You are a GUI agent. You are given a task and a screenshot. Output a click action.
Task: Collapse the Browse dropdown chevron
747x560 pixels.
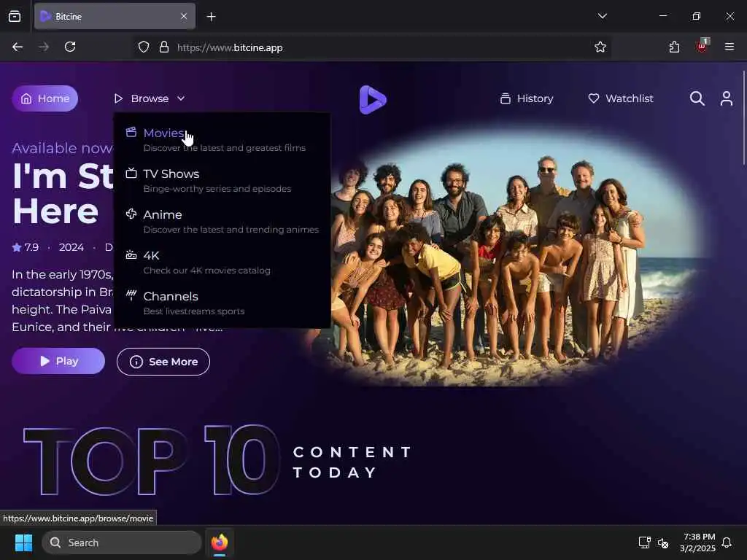click(181, 98)
